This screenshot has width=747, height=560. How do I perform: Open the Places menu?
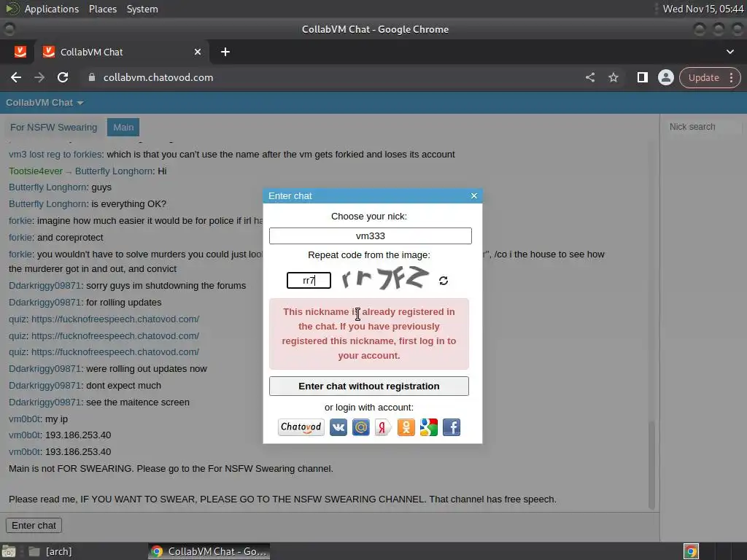[x=102, y=9]
